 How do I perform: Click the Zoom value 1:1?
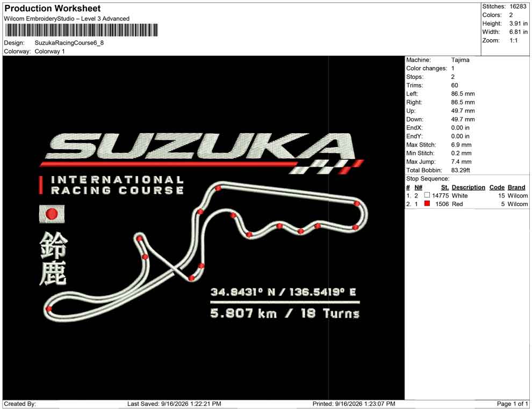click(x=513, y=40)
